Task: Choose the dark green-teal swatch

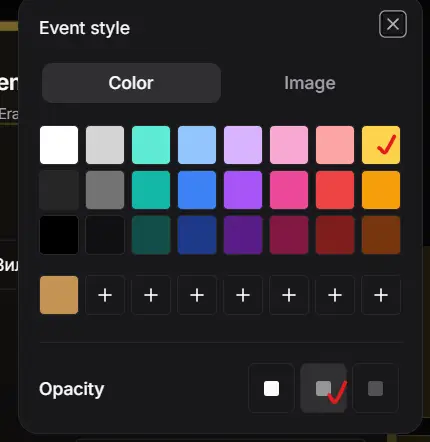Action: 151,235
